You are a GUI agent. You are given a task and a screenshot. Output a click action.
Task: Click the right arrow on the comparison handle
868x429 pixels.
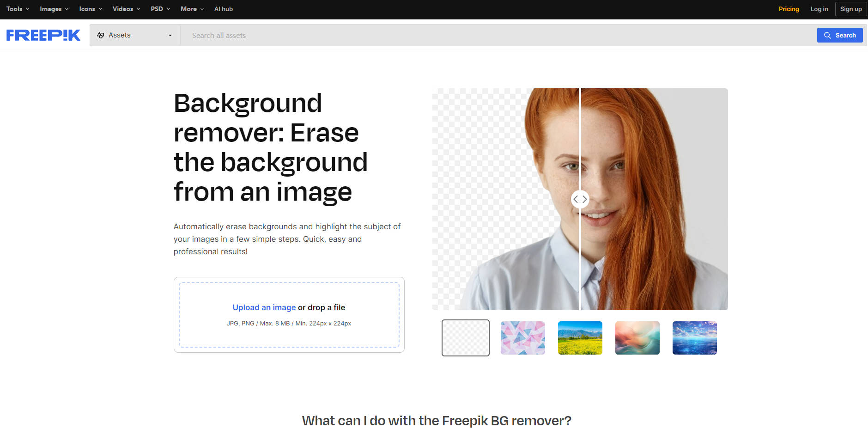click(584, 199)
